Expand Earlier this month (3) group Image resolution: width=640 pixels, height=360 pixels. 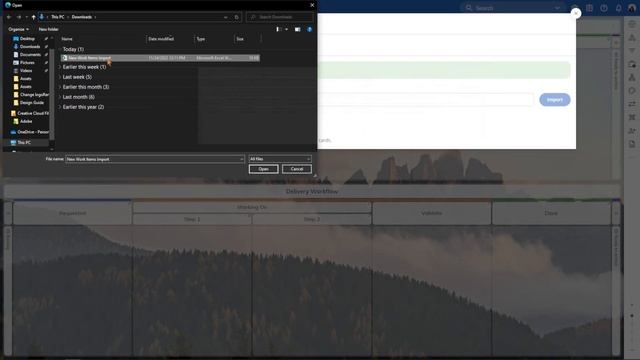[x=85, y=87]
